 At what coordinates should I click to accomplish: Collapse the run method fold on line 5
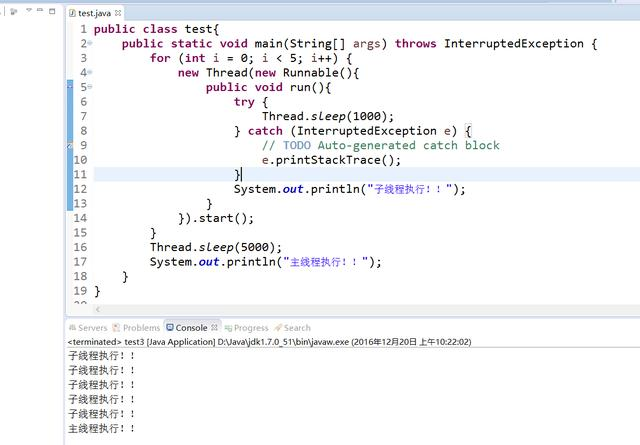90,87
